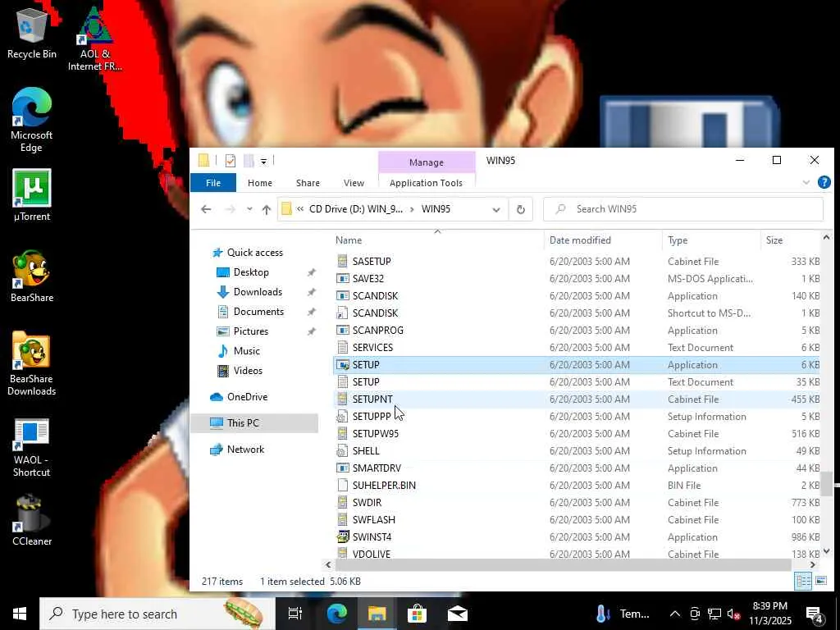Select the SAVE32 MS-DOS application

point(577,279)
